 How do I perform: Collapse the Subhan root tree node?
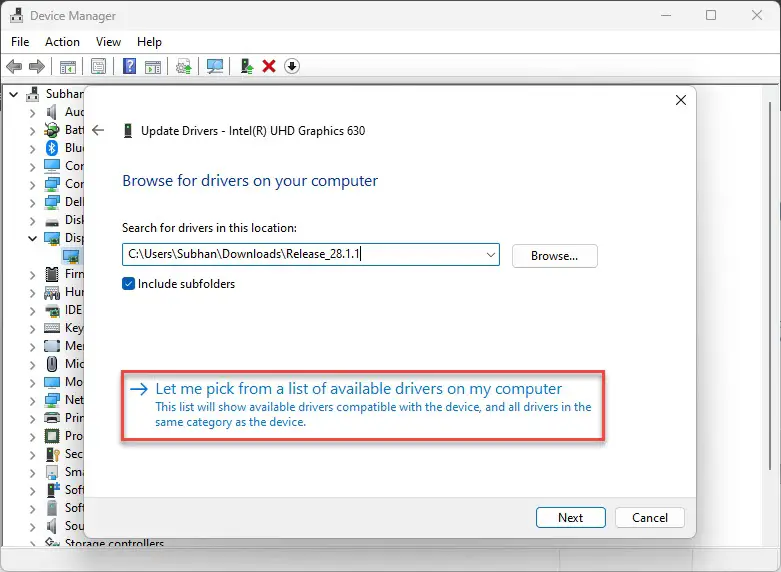(x=13, y=94)
